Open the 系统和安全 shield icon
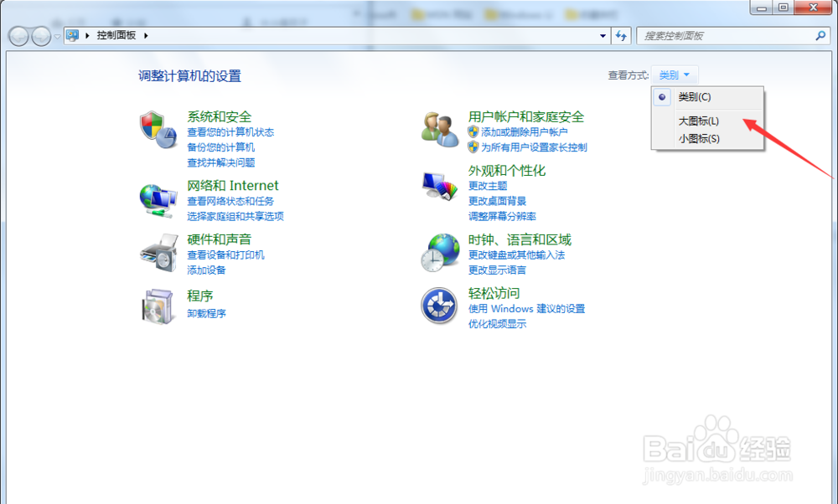 (x=158, y=130)
